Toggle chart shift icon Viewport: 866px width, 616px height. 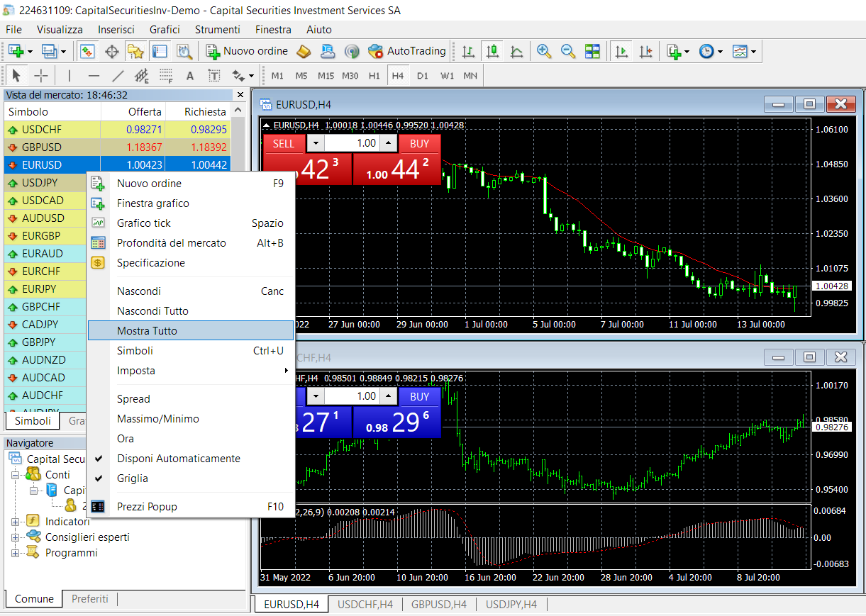pos(645,51)
